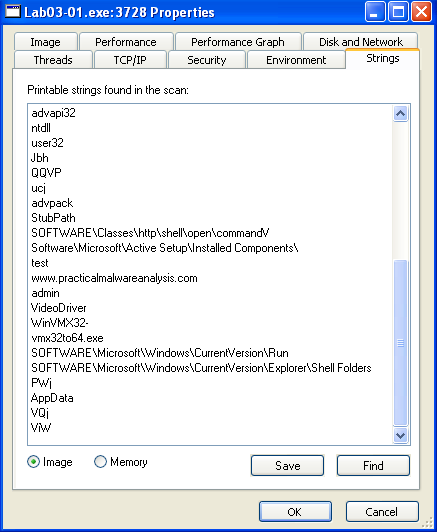The width and height of the screenshot is (437, 532).
Task: Select the string 'ViW'
Action: 41,428
